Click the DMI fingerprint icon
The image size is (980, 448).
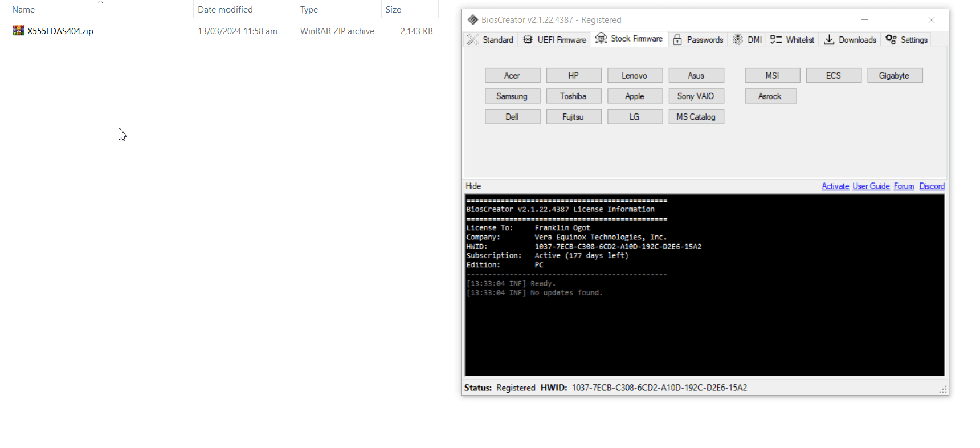[738, 39]
